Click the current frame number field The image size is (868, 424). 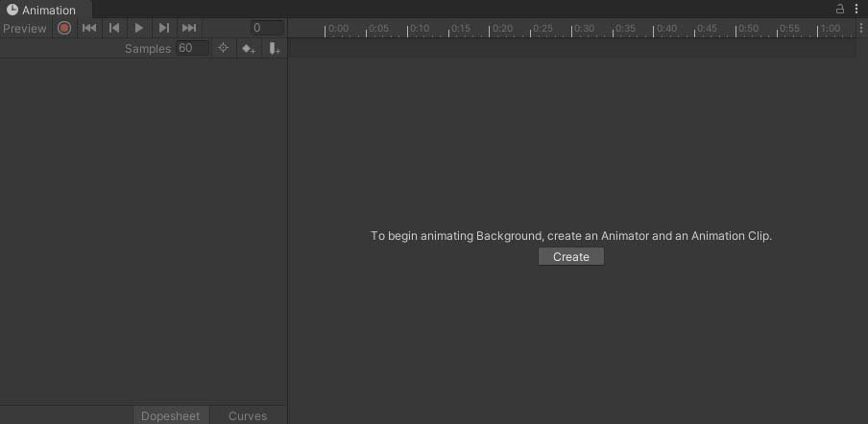267,28
